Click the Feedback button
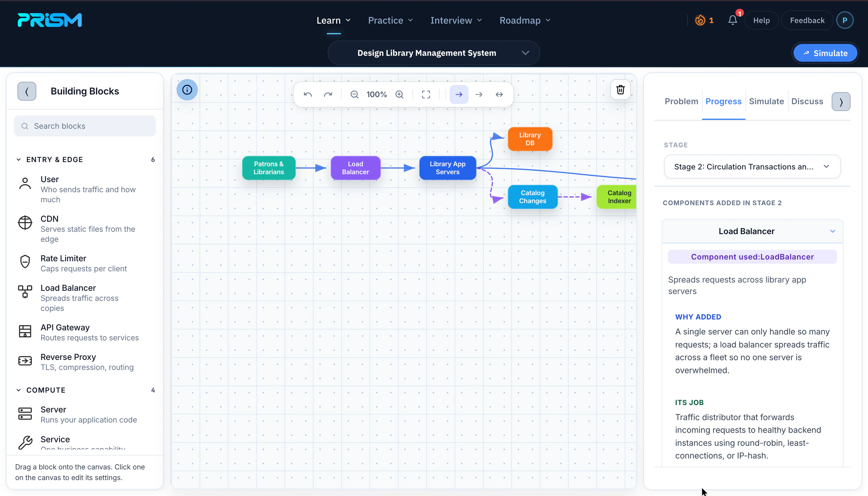 (807, 20)
